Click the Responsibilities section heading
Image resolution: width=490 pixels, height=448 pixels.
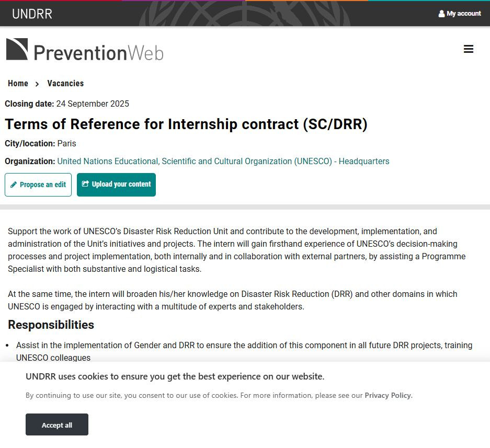(51, 325)
